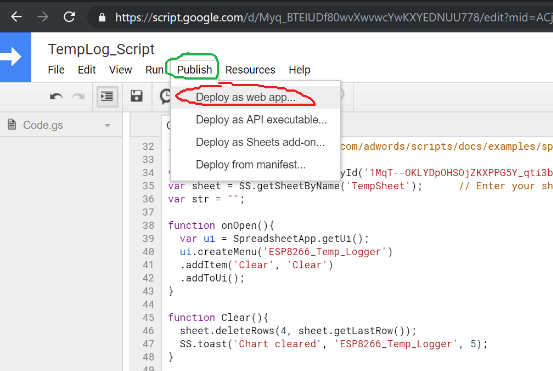The width and height of the screenshot is (553, 371).
Task: Click the script.google.com address bar URL
Action: click(333, 17)
